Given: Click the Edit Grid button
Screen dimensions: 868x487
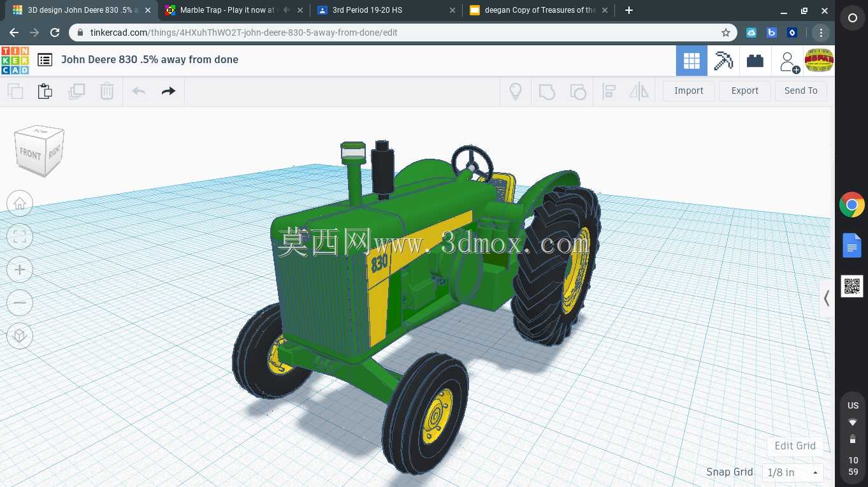Looking at the screenshot, I should tap(795, 446).
